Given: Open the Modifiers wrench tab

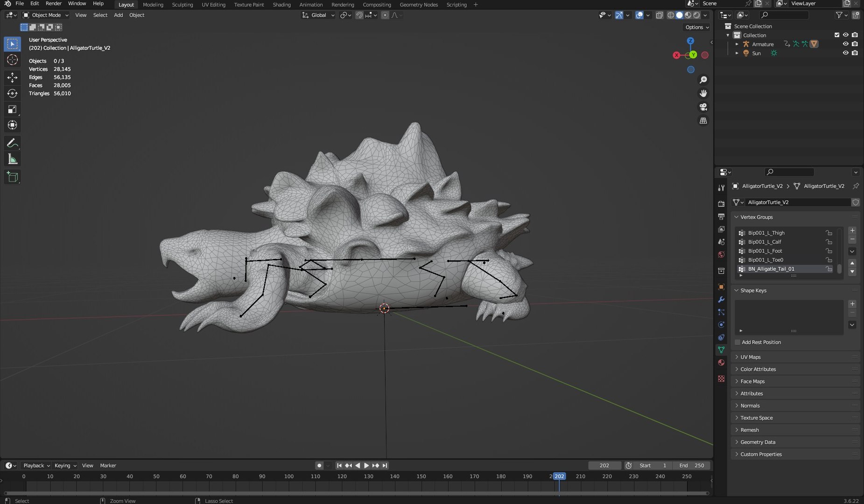Looking at the screenshot, I should point(721,300).
